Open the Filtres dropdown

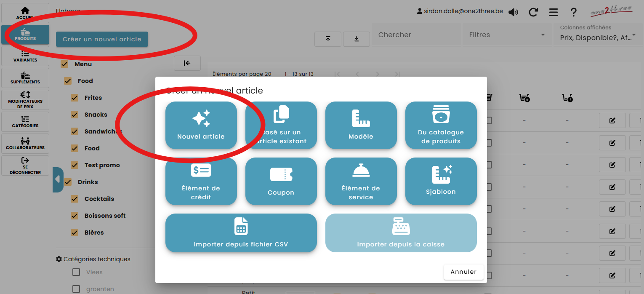pyautogui.click(x=507, y=35)
